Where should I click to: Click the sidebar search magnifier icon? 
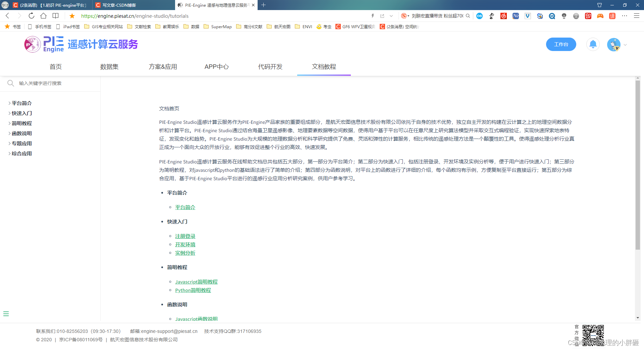11,83
